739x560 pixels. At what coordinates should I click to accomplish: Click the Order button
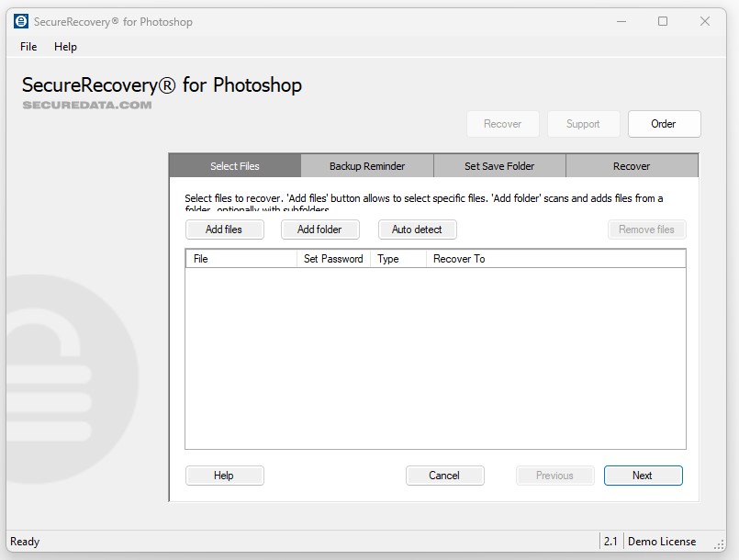pyautogui.click(x=664, y=123)
